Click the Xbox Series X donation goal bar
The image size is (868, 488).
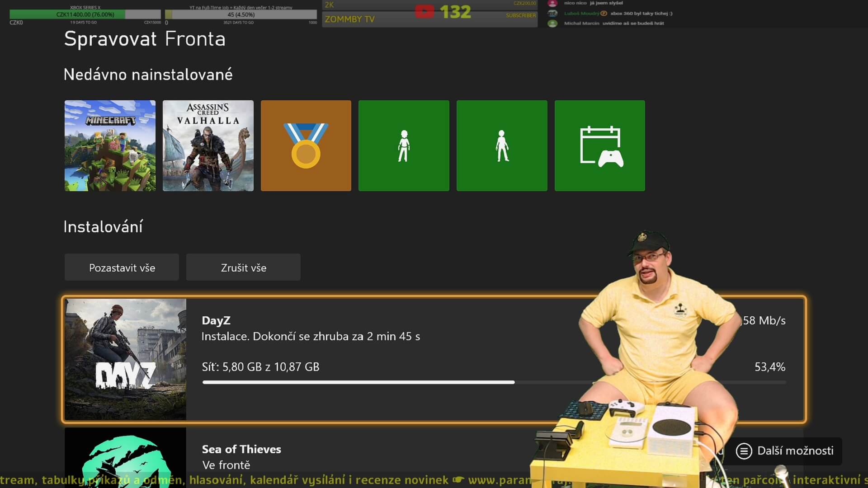pyautogui.click(x=85, y=14)
